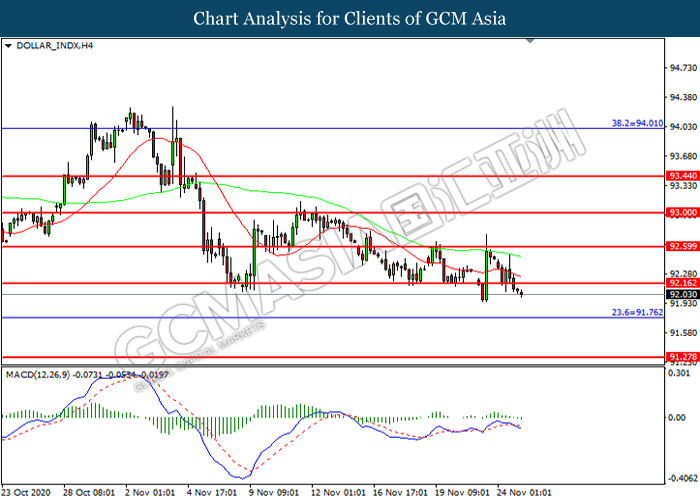The image size is (700, 500).
Task: Click the 9 Nov 09:01 date label
Action: 271,492
